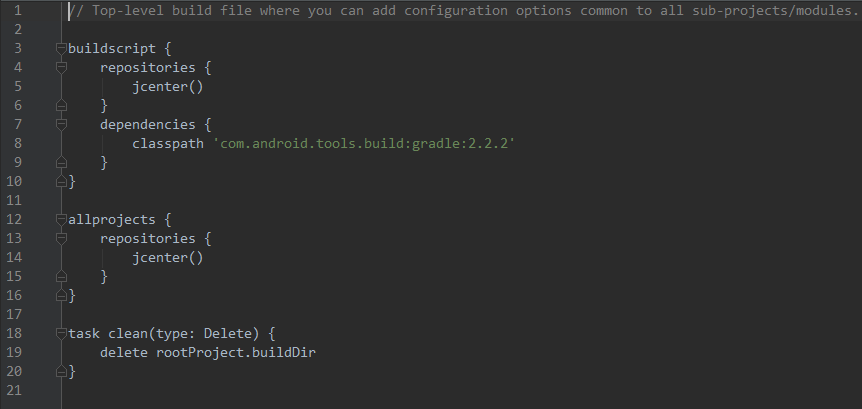Collapse the allprojects block fold marker
862x409 pixels.
tap(62, 220)
